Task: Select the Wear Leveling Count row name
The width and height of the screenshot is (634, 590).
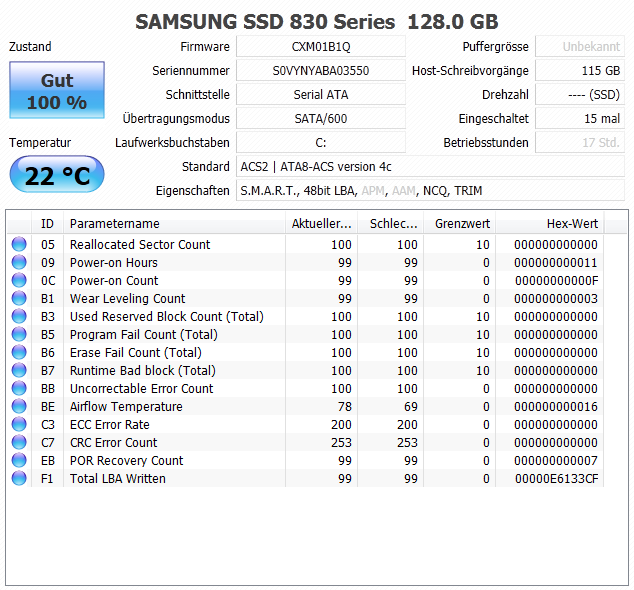Action: coord(127,298)
